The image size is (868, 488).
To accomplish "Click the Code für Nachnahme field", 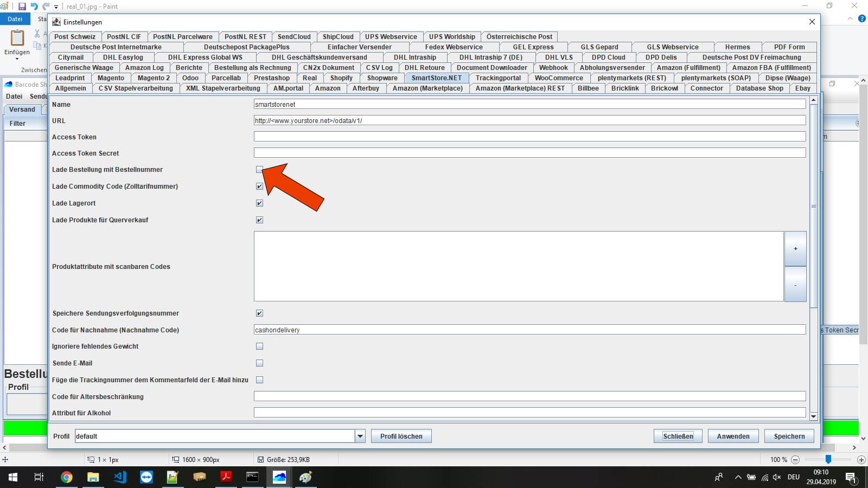I will tap(529, 330).
